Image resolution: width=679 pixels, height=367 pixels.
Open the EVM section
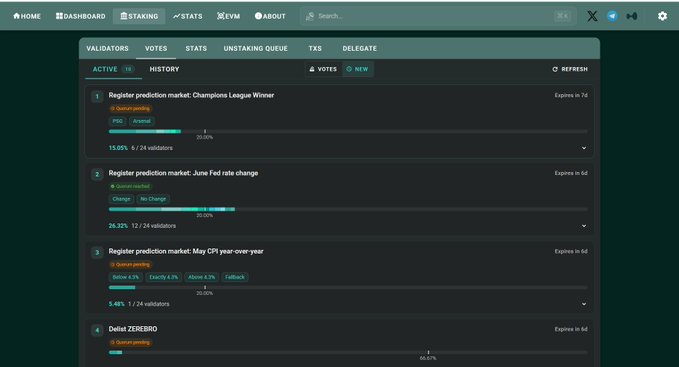(229, 16)
